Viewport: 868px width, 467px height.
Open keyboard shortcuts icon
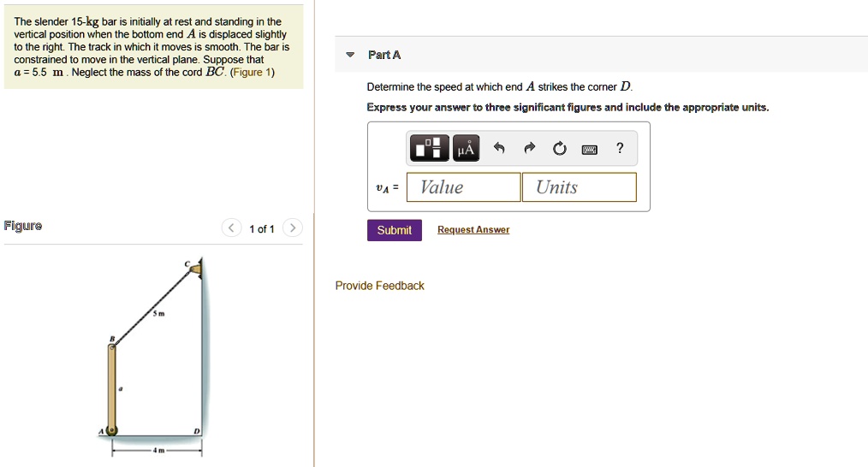coord(590,149)
